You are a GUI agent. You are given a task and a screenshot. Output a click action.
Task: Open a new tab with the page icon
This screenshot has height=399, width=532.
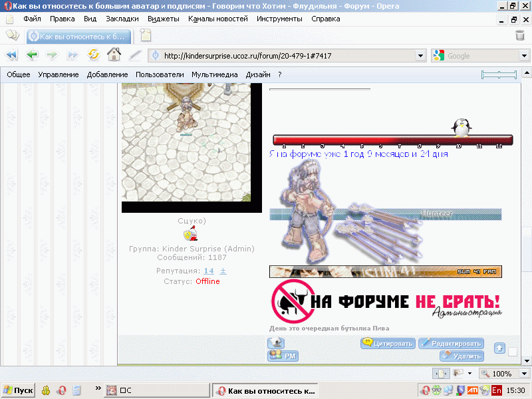[146, 35]
